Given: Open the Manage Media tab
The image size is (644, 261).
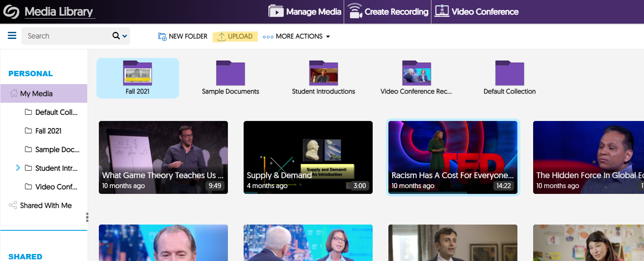Looking at the screenshot, I should pos(305,12).
